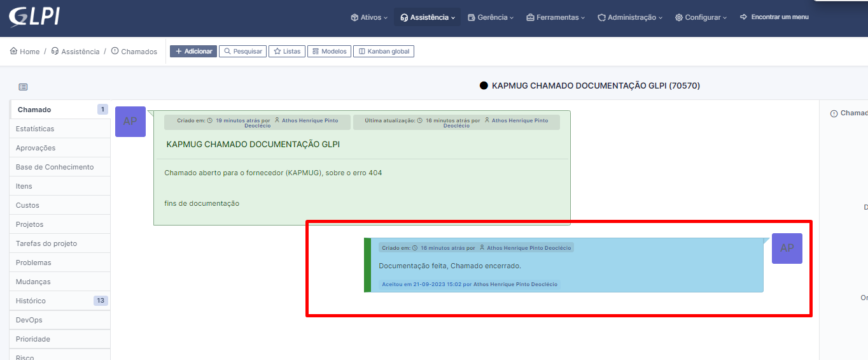Click the Home icon in breadcrumb
Viewport: 868px width, 360px height.
pyautogui.click(x=13, y=51)
